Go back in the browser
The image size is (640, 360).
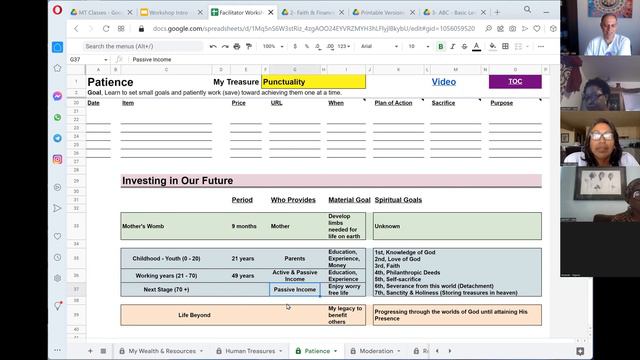(76, 29)
